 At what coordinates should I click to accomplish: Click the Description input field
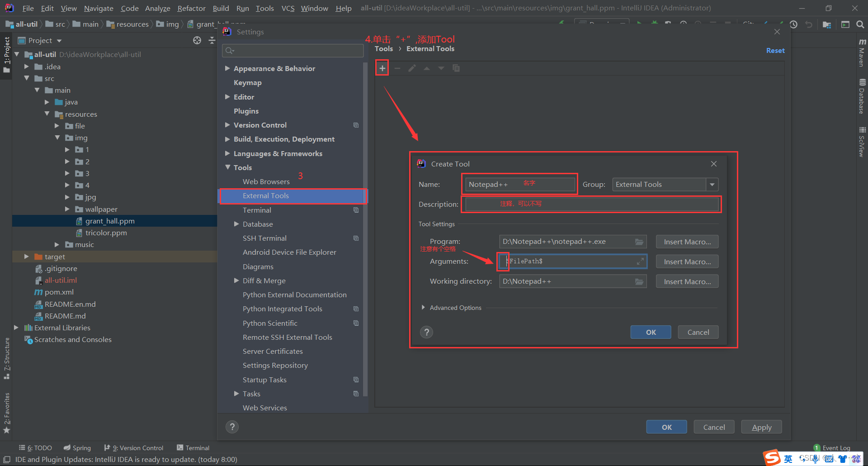click(x=592, y=204)
